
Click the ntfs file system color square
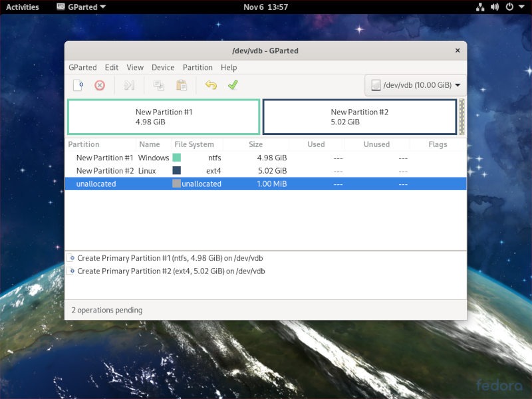pyautogui.click(x=176, y=158)
